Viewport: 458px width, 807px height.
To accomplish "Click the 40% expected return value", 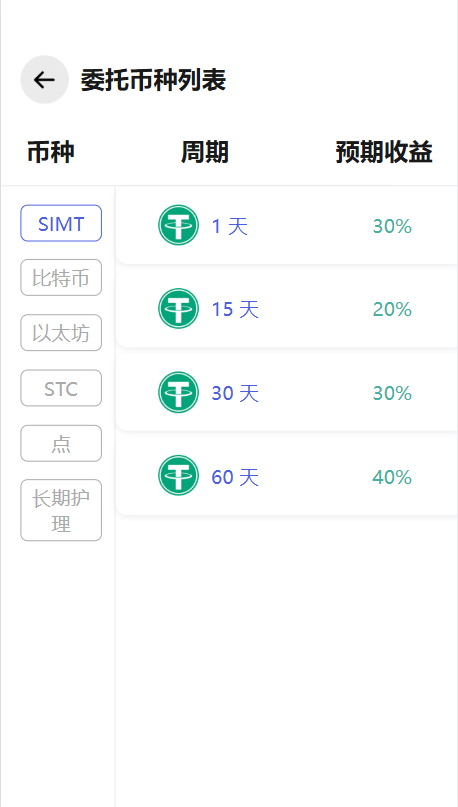I will pyautogui.click(x=392, y=477).
